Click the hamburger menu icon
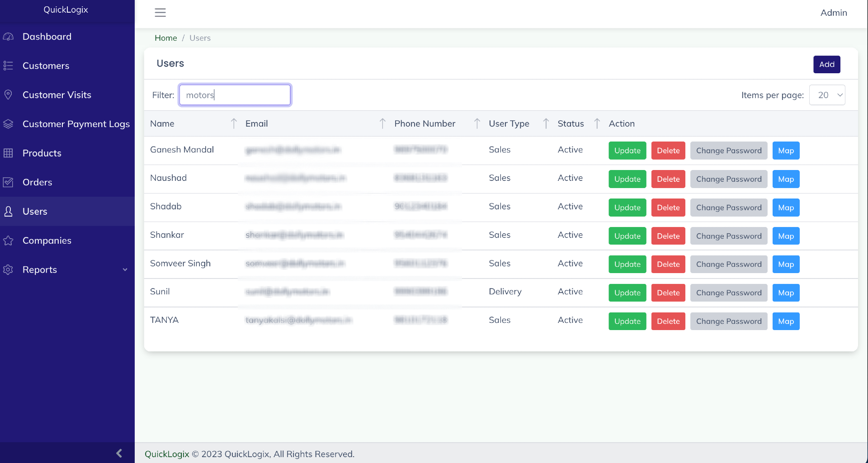Screen dimensions: 868x463 click(x=160, y=13)
